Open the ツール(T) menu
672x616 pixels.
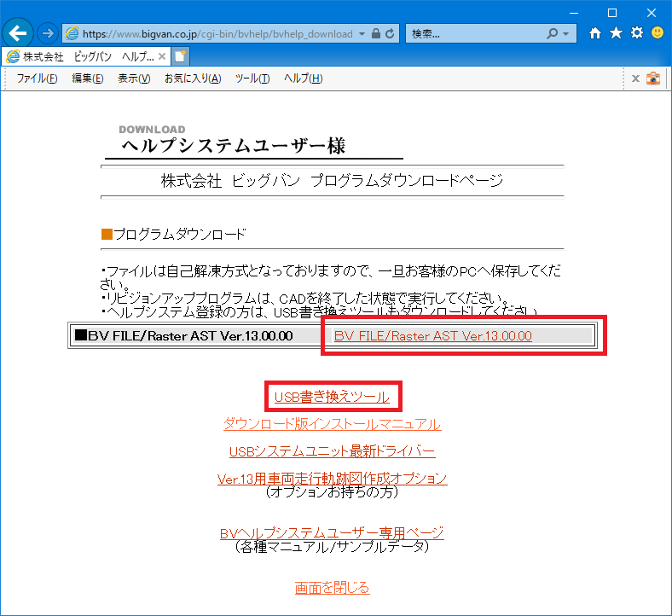[252, 78]
